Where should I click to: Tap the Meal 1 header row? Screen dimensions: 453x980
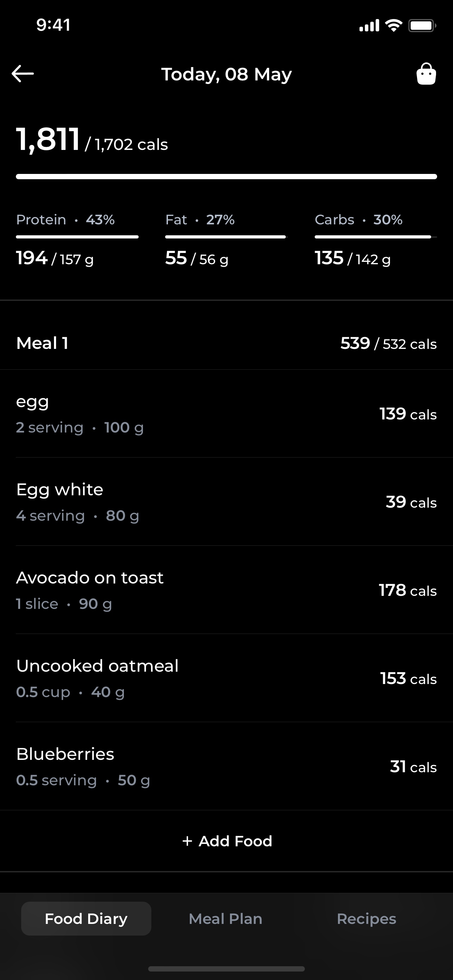click(227, 343)
